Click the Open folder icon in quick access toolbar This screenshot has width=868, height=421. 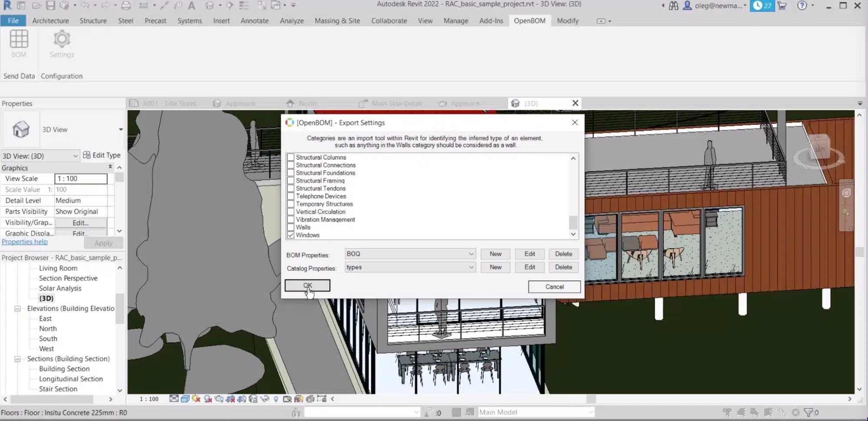pos(36,6)
